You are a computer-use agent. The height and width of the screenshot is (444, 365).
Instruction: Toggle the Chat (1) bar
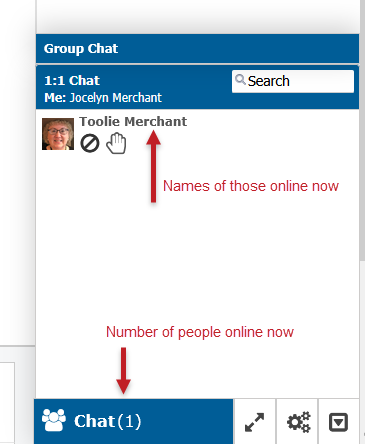(133, 421)
